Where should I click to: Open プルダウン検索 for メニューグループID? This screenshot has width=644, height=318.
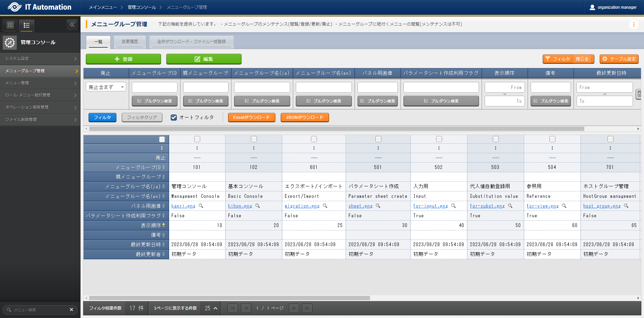tap(155, 101)
